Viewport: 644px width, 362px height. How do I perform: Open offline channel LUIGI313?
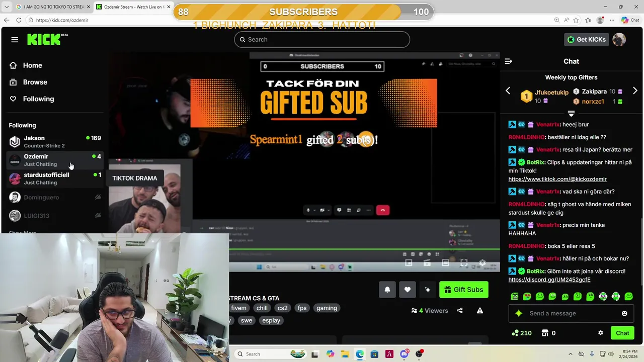click(55, 216)
